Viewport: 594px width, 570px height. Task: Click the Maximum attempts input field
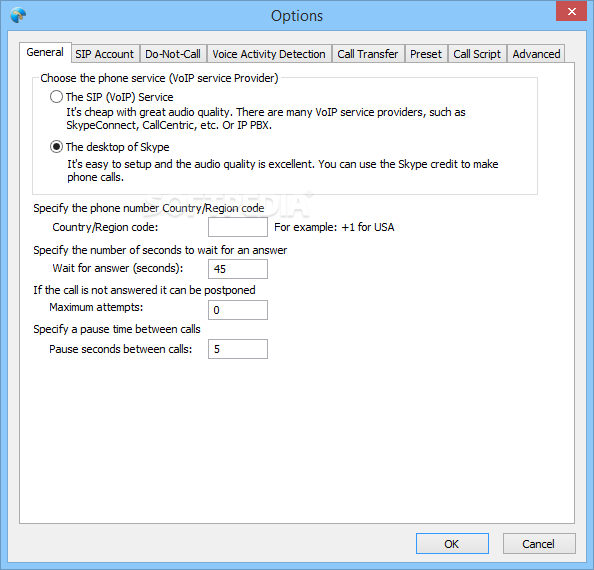tap(238, 310)
